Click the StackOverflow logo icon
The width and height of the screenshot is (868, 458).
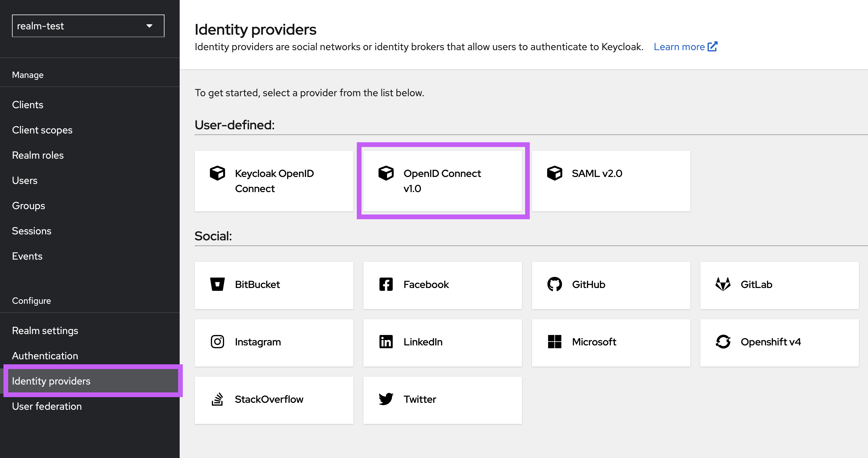pyautogui.click(x=217, y=399)
